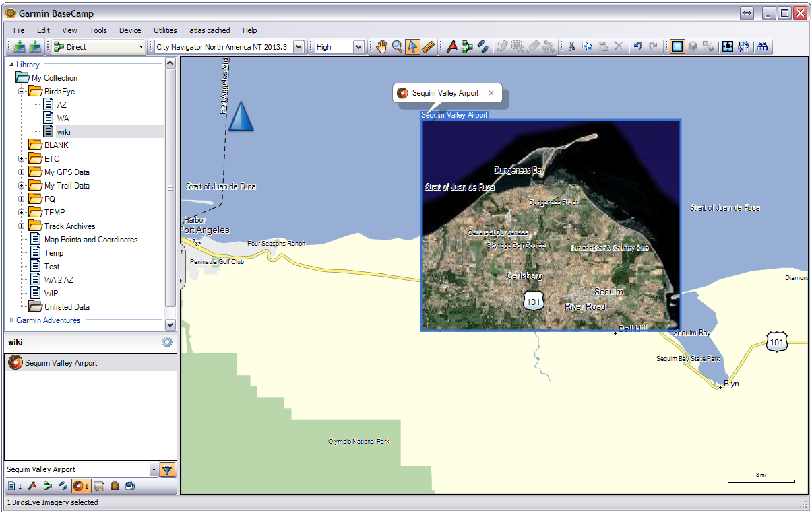Select Map Points and Coordinates list

point(91,240)
